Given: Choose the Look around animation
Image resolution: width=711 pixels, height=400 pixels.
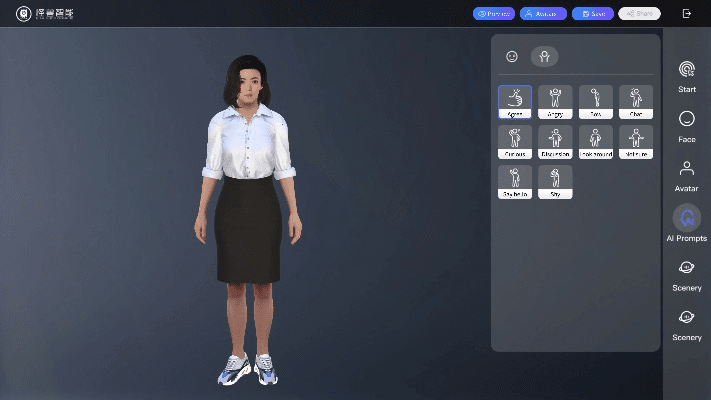Looking at the screenshot, I should [x=595, y=141].
